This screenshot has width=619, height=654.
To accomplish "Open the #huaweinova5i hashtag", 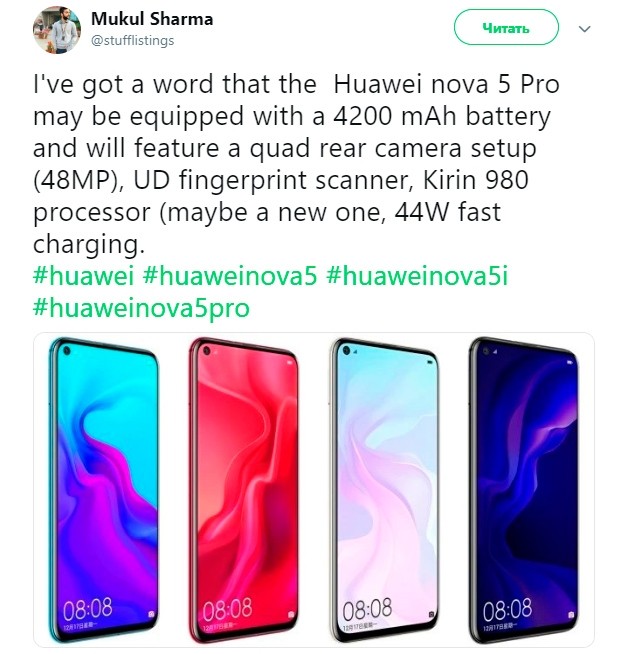I will (x=418, y=276).
